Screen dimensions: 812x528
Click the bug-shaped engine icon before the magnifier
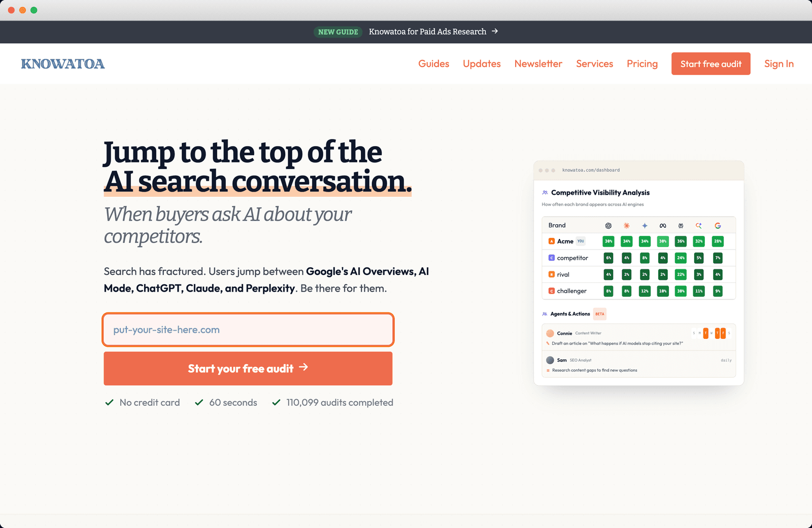coord(681,226)
